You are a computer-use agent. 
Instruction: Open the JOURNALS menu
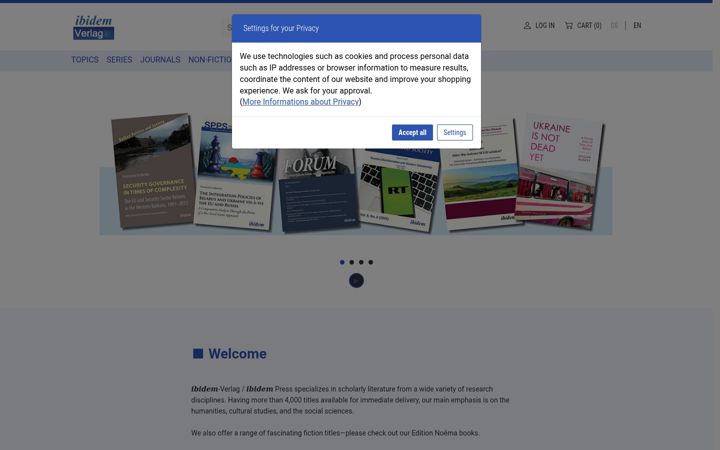(160, 60)
